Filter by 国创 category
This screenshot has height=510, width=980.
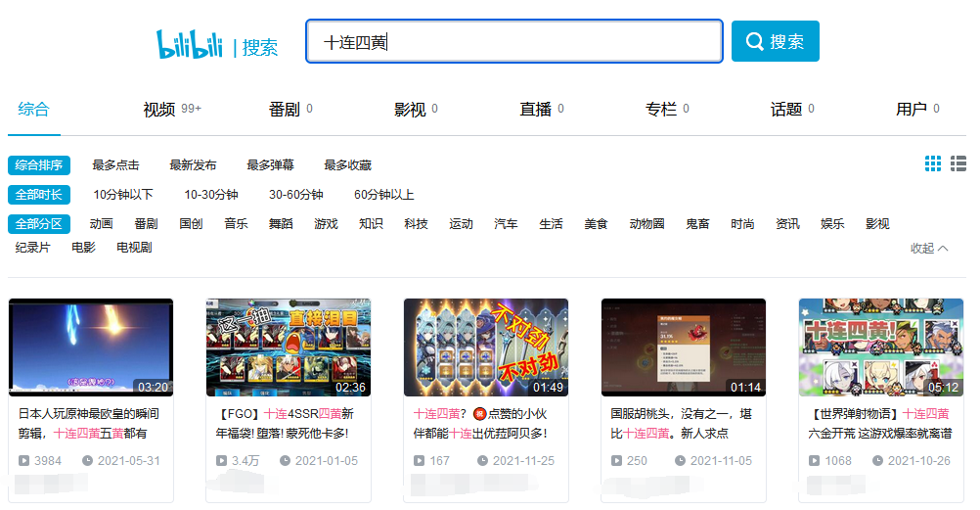(x=192, y=224)
